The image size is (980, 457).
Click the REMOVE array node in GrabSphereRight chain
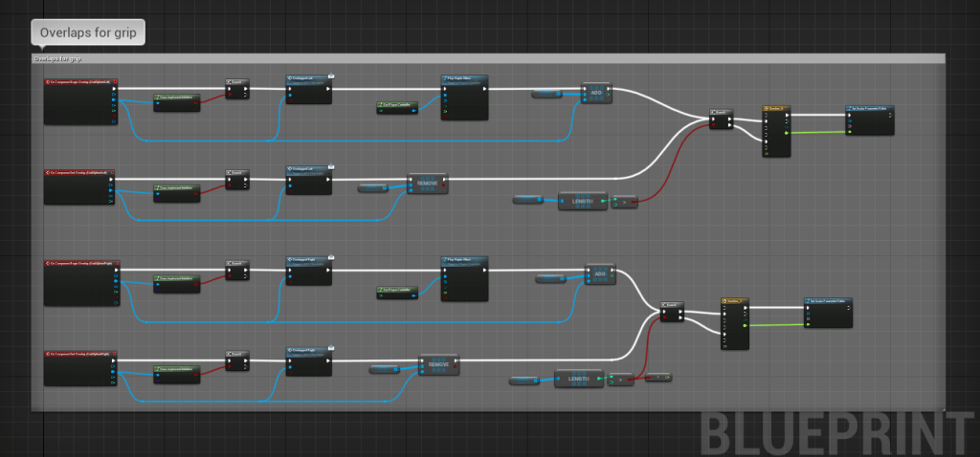pyautogui.click(x=439, y=365)
